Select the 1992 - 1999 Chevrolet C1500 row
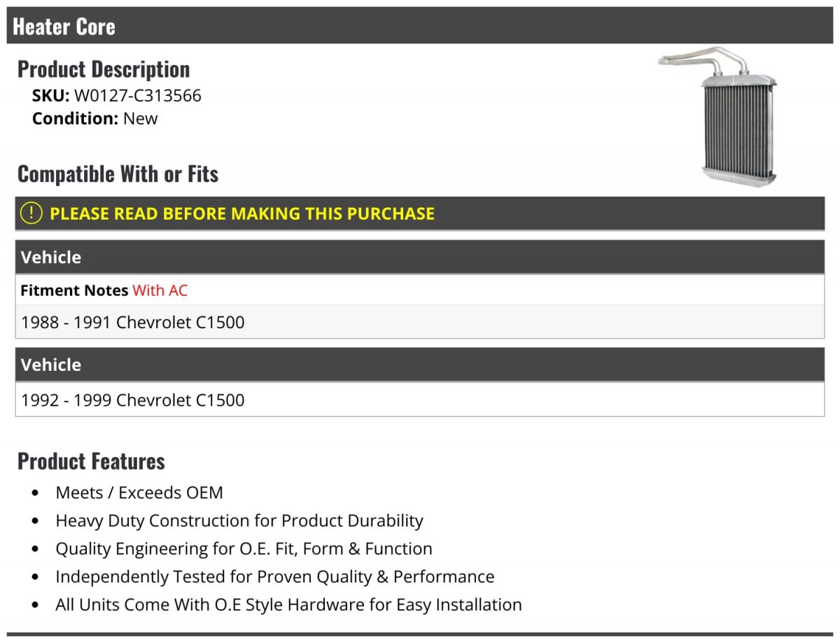Viewport: 840px width, 643px height. (420, 400)
